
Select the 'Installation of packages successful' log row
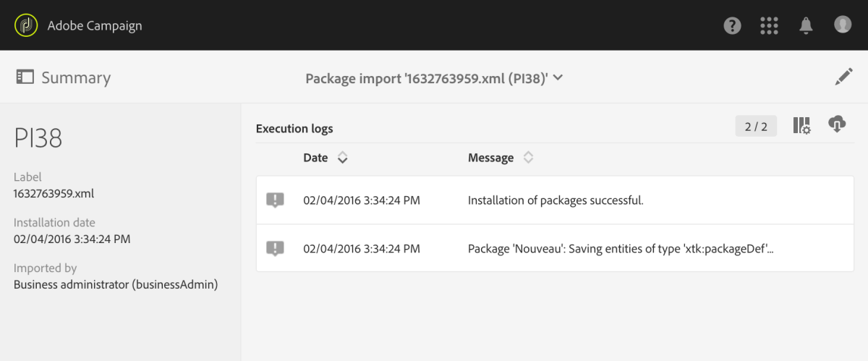coord(555,200)
